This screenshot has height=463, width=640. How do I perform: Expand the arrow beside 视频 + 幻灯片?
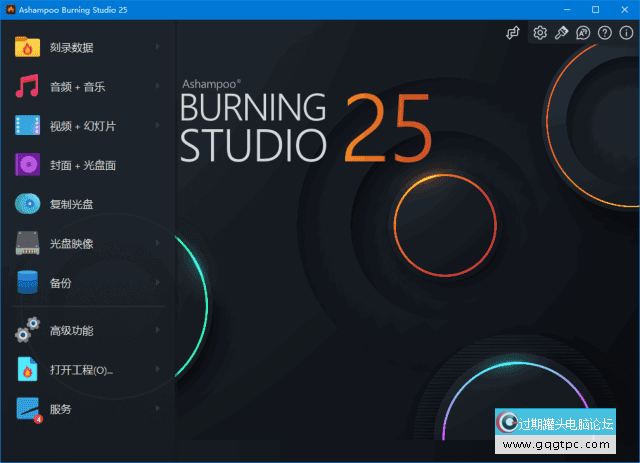click(x=158, y=126)
